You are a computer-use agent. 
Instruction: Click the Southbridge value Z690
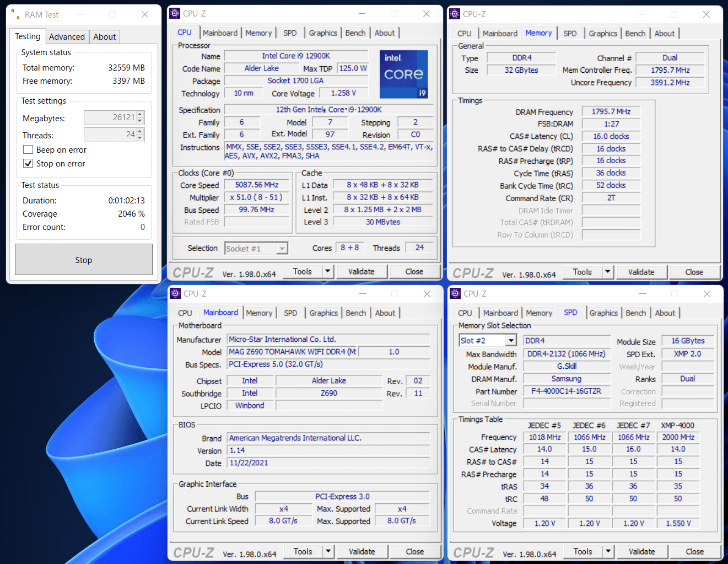click(329, 393)
